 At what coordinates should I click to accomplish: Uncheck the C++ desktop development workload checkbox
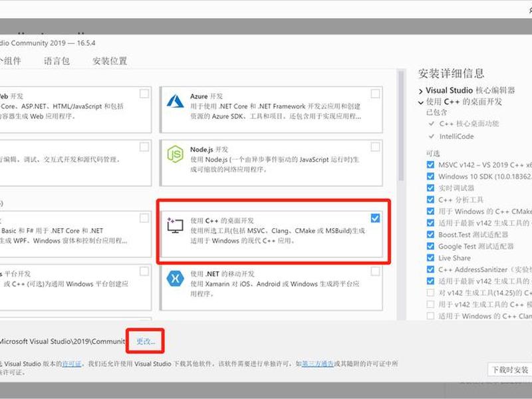[x=375, y=218]
